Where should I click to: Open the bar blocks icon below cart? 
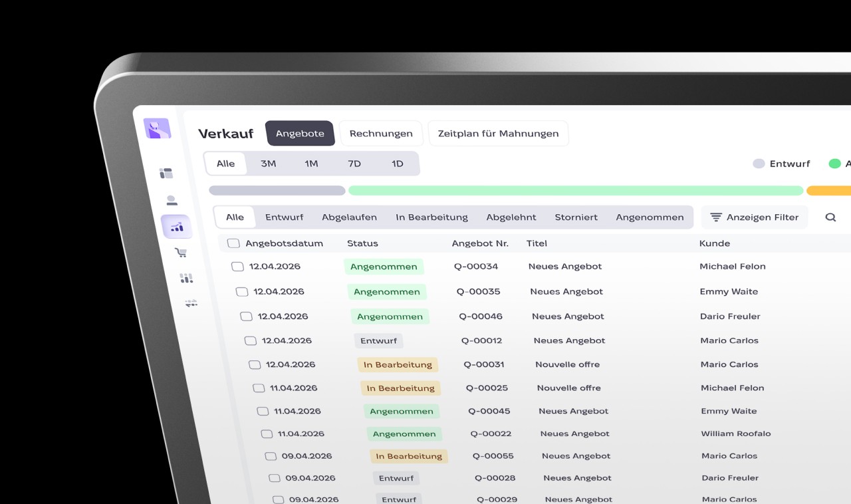point(186,278)
